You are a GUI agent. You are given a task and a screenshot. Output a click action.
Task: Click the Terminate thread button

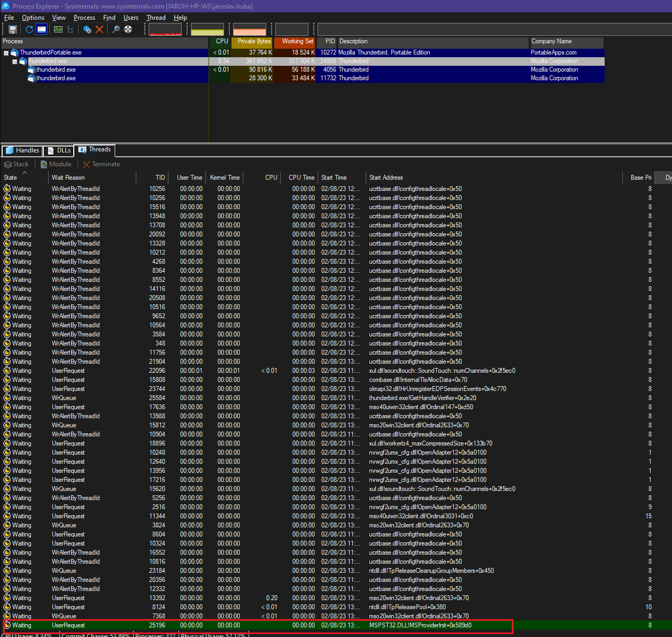(x=101, y=164)
